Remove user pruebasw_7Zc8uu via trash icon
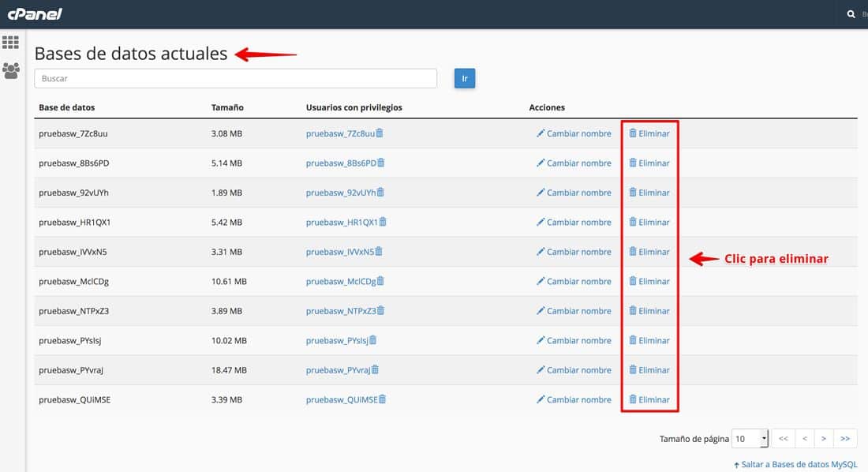 click(380, 133)
